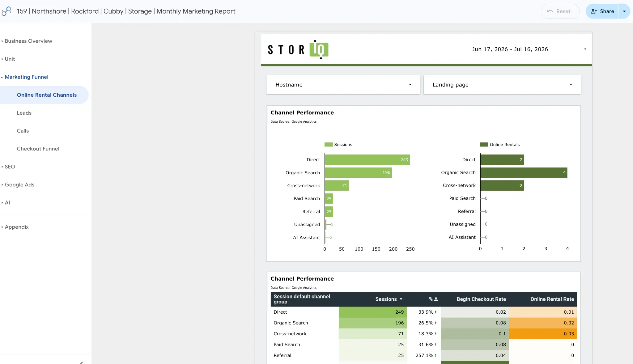Click the 33.9% change value
633x364 pixels.
[x=426, y=312]
